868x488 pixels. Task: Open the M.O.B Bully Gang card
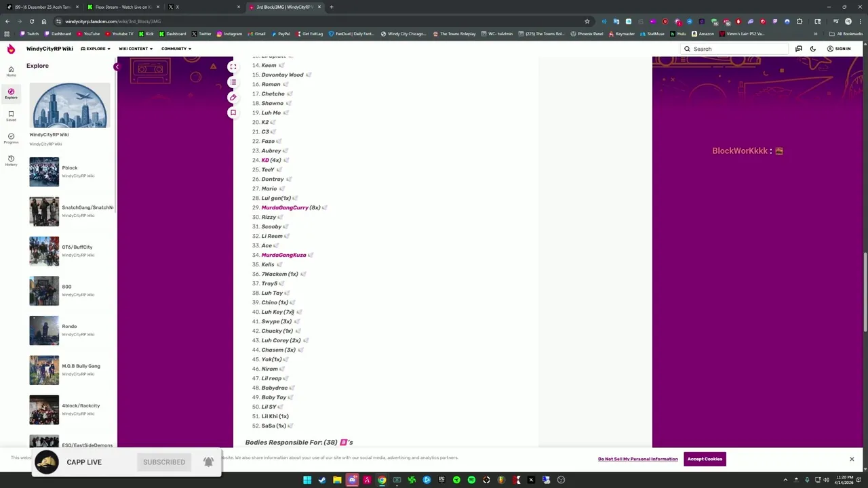click(70, 369)
